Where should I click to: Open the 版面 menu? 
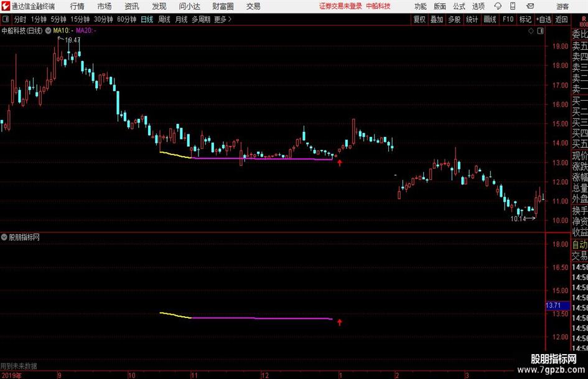(x=440, y=6)
